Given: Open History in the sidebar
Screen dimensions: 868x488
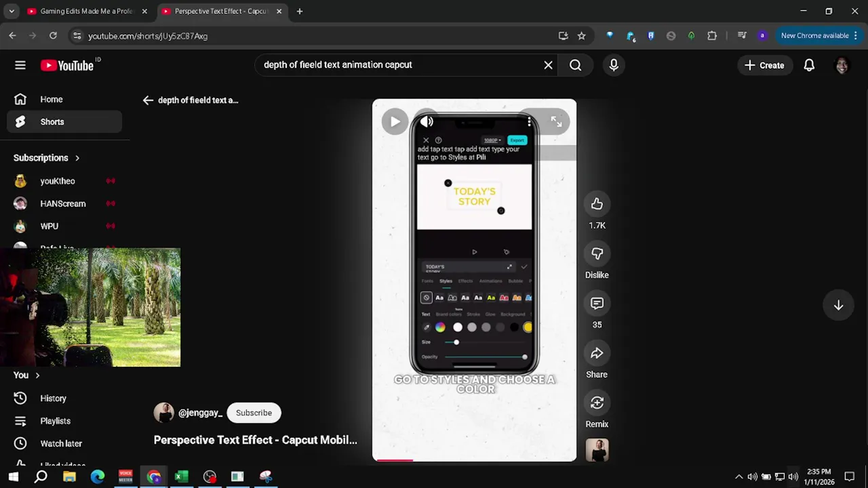Looking at the screenshot, I should [64, 399].
